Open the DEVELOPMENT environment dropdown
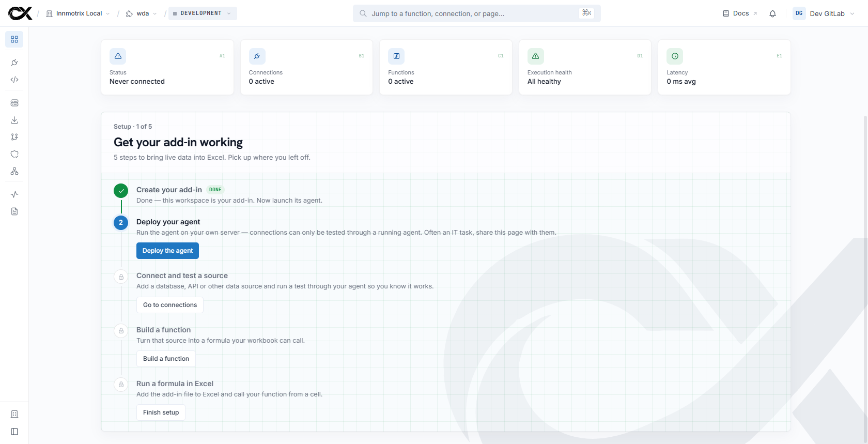The height and width of the screenshot is (444, 868). tap(203, 13)
